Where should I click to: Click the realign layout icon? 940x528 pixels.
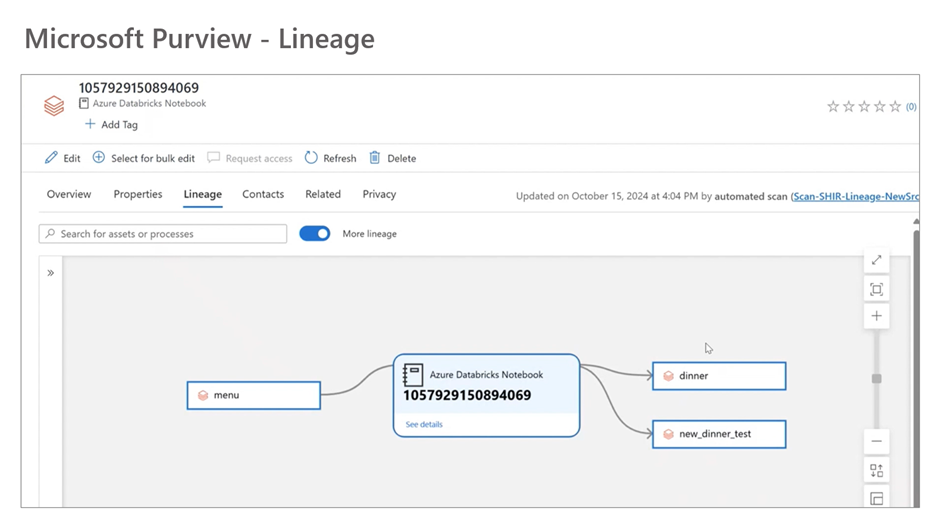[x=876, y=470]
